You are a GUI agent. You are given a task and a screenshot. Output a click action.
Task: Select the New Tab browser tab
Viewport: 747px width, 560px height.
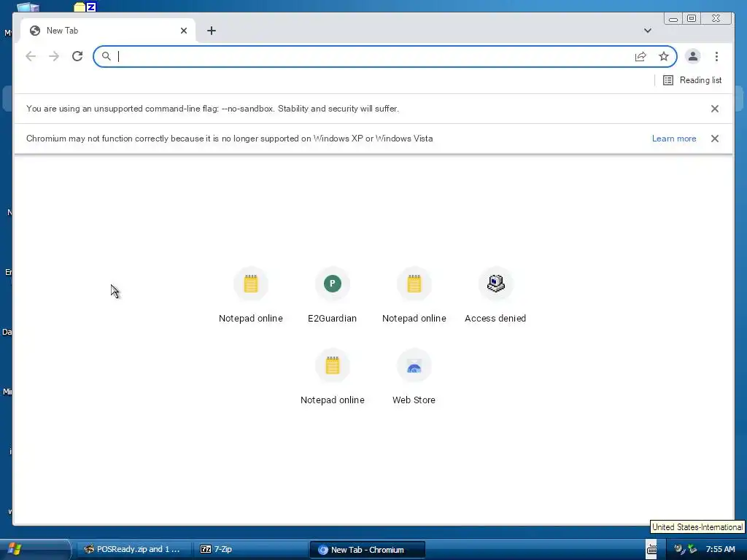(x=108, y=31)
